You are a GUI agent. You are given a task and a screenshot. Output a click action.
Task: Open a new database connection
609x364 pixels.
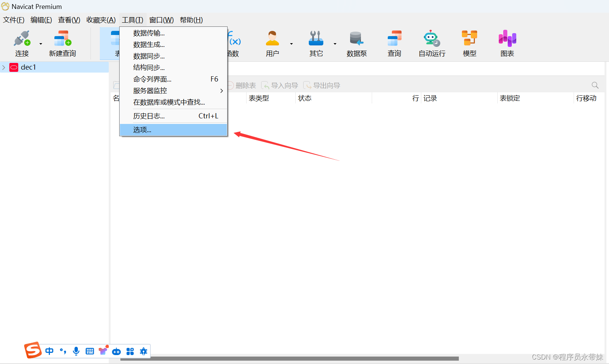(22, 43)
